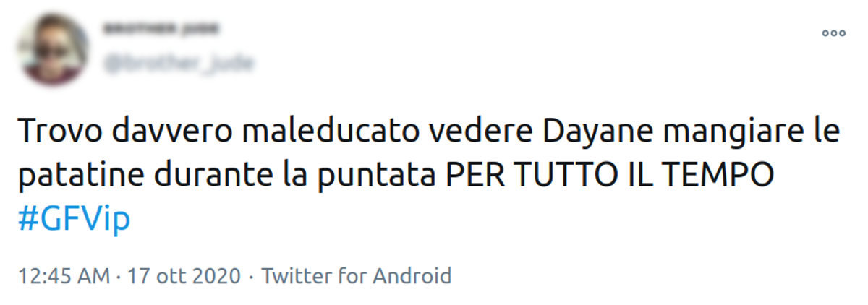Open the Twitter for Android source link
The height and width of the screenshot is (305, 868).
click(356, 275)
